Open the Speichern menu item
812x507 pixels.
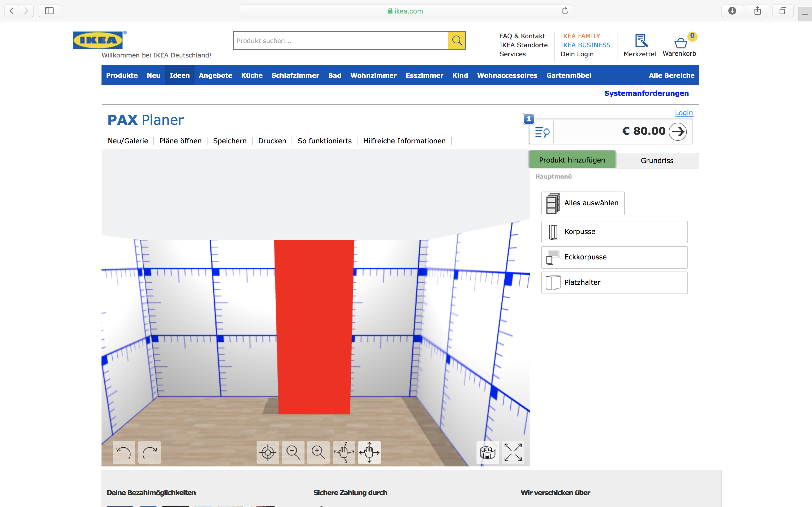tap(230, 141)
